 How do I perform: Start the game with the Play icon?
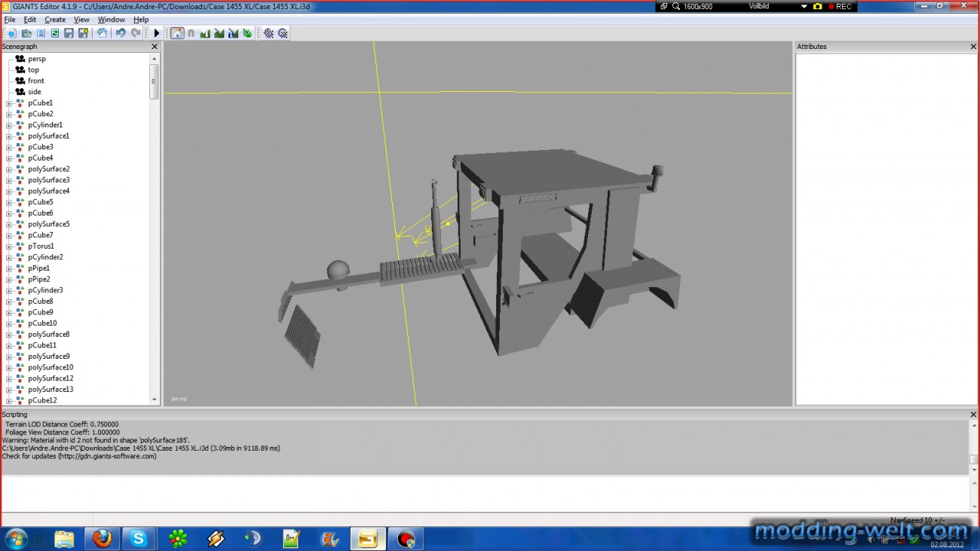coord(157,33)
